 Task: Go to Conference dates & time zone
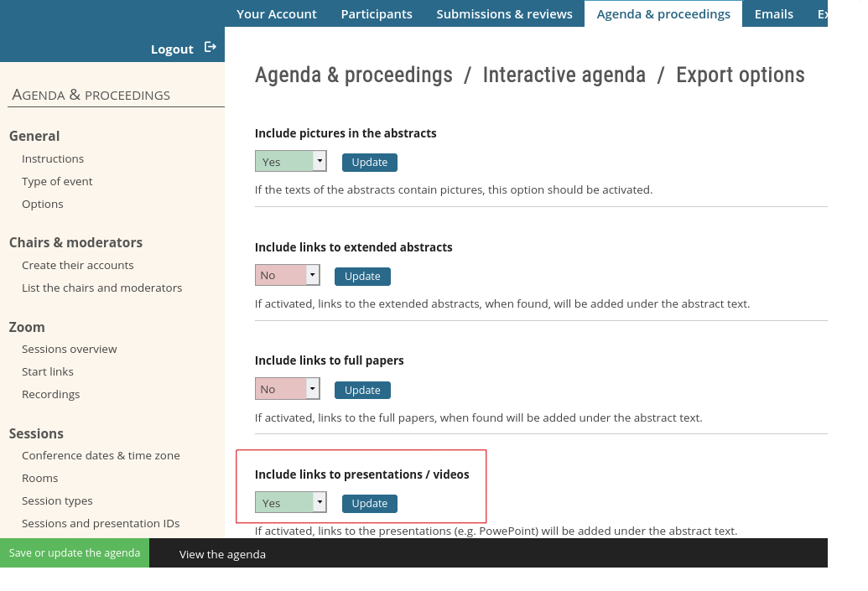pos(101,455)
